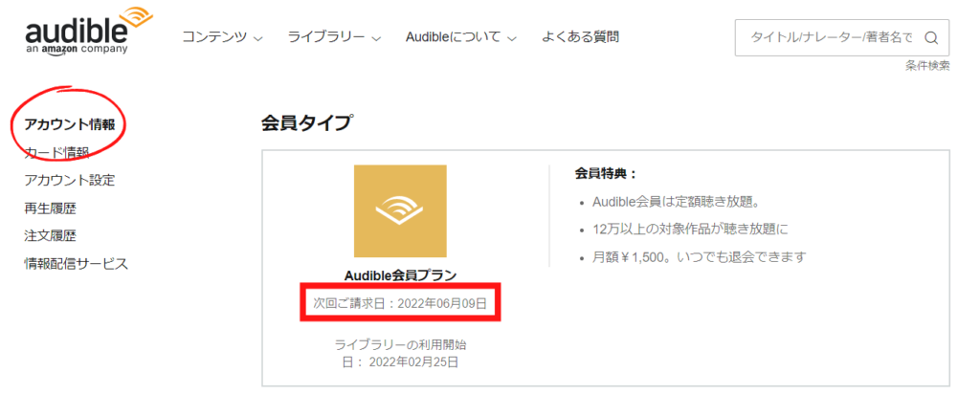Expand the ライブラリー dropdown chevron
Viewport: 980px width, 395px height.
click(x=376, y=39)
